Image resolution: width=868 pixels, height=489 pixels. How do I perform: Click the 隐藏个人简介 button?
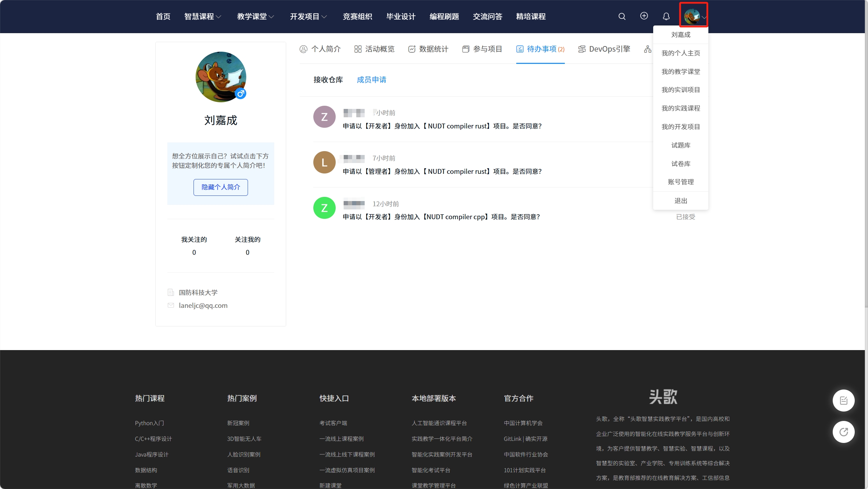pos(220,187)
